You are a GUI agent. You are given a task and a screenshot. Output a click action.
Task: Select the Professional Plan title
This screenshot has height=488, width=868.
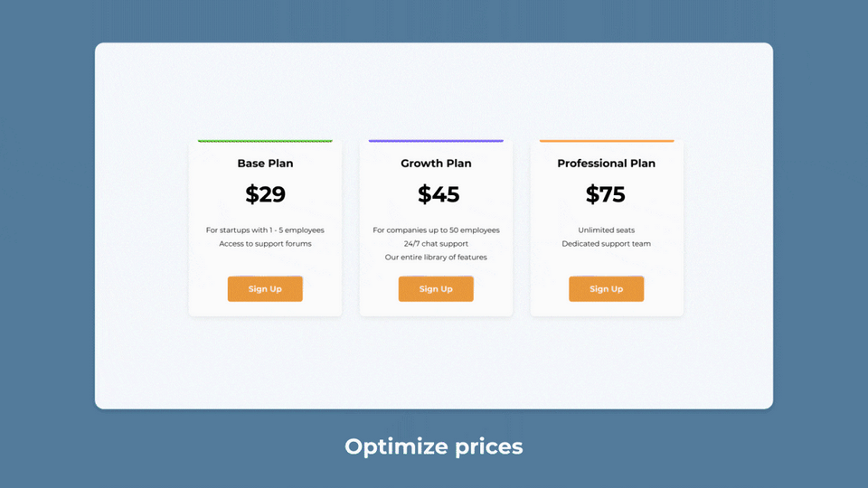point(606,164)
